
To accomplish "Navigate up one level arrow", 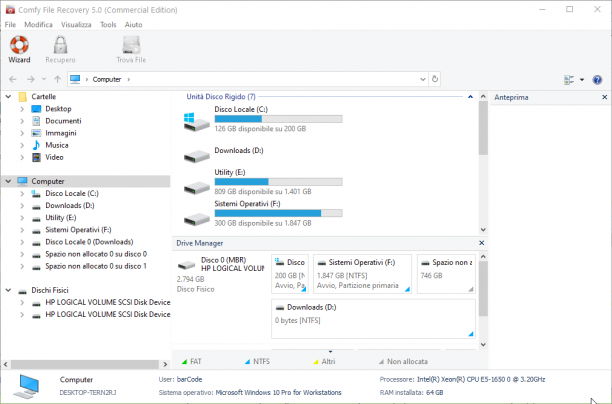I will coord(57,79).
